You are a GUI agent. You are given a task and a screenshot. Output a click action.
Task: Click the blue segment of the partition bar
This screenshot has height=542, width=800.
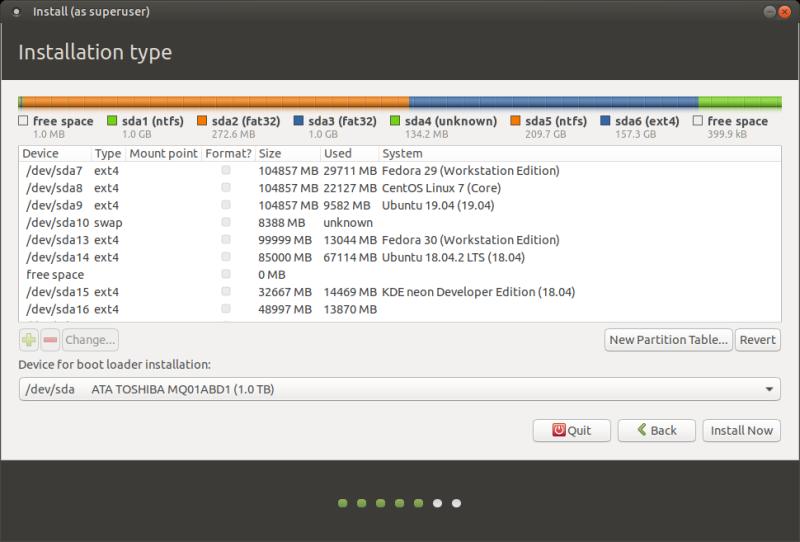[x=553, y=102]
